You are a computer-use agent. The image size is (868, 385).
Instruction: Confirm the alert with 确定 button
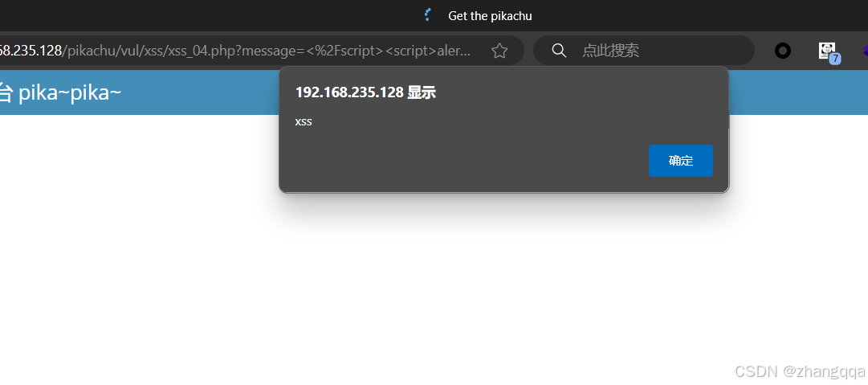click(x=680, y=161)
